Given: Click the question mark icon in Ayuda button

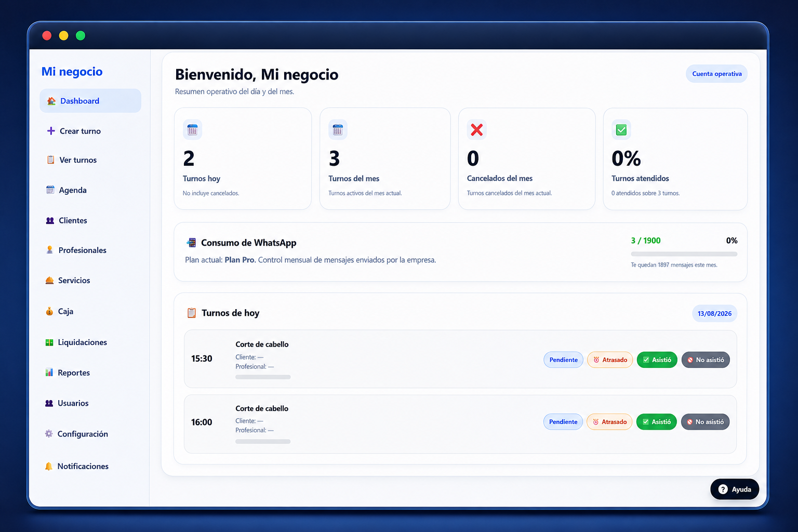Looking at the screenshot, I should 723,489.
